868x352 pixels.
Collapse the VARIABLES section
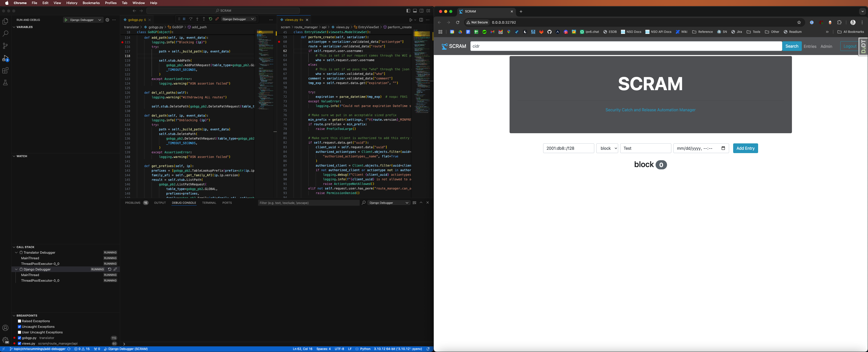point(14,27)
